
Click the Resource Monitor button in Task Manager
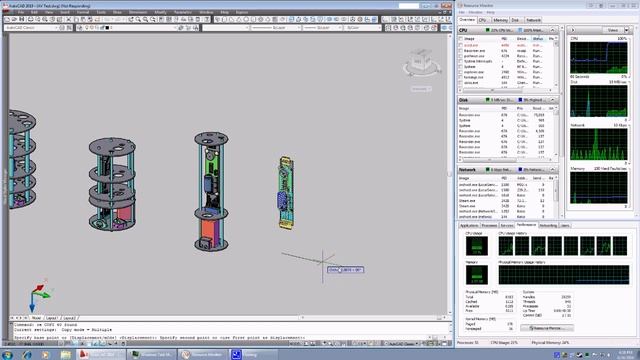click(547, 328)
